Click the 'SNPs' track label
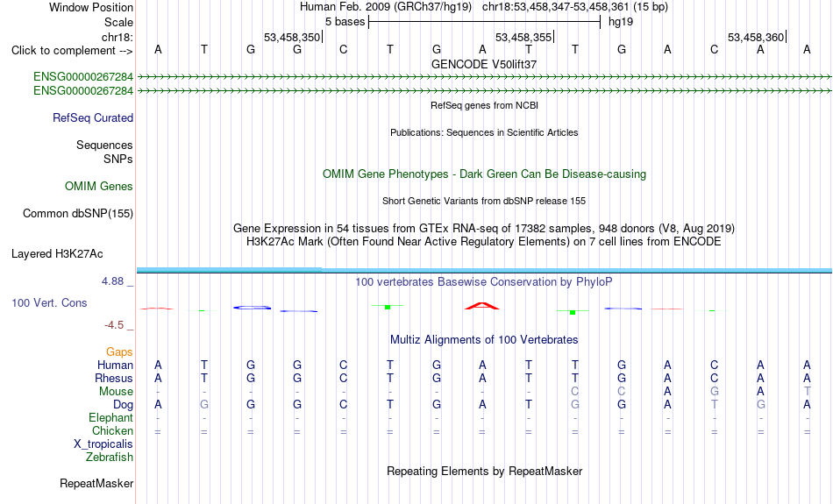 tap(118, 159)
